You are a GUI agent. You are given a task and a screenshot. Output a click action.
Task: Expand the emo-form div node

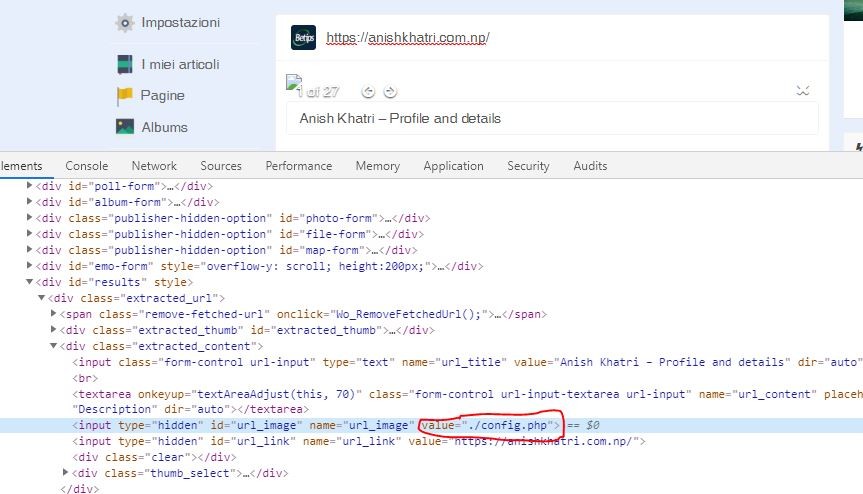tap(29, 265)
